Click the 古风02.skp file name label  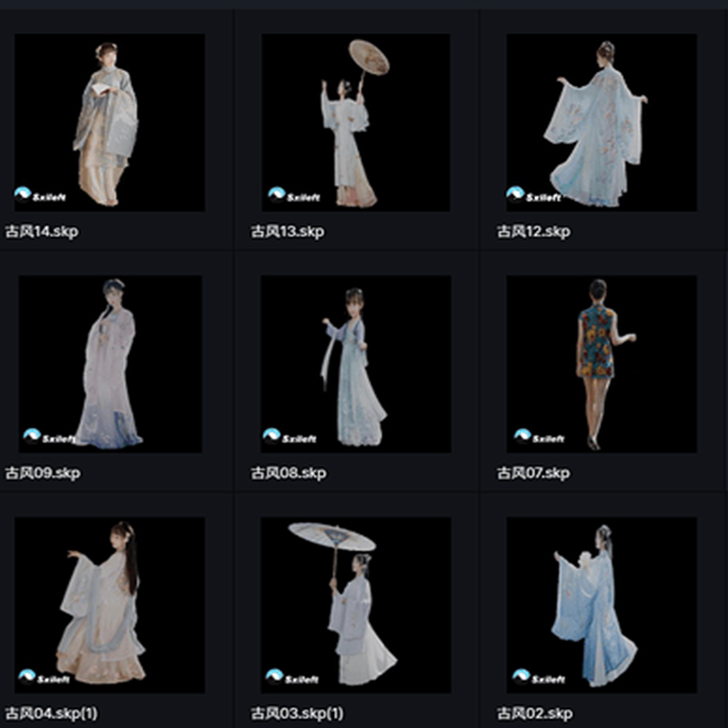click(x=533, y=713)
